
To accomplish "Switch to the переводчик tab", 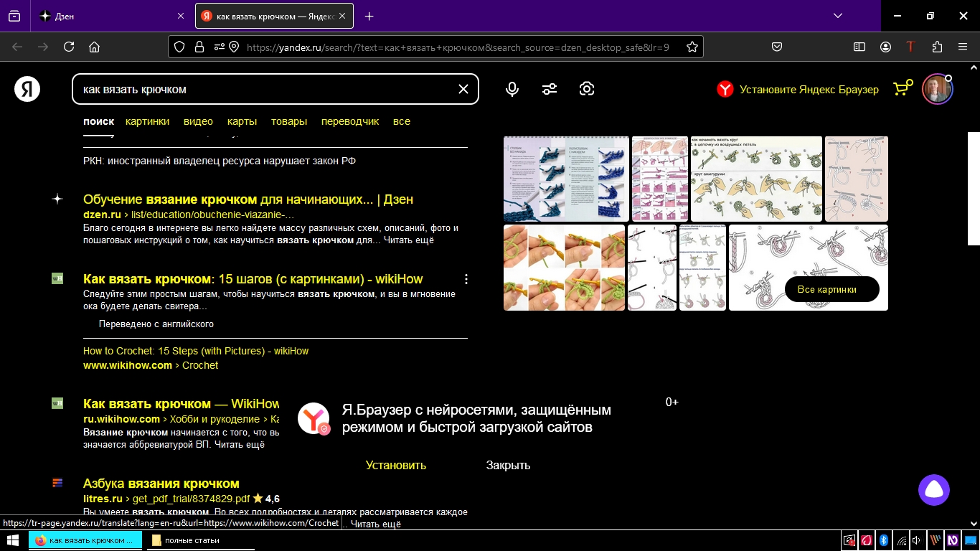I will [x=350, y=121].
